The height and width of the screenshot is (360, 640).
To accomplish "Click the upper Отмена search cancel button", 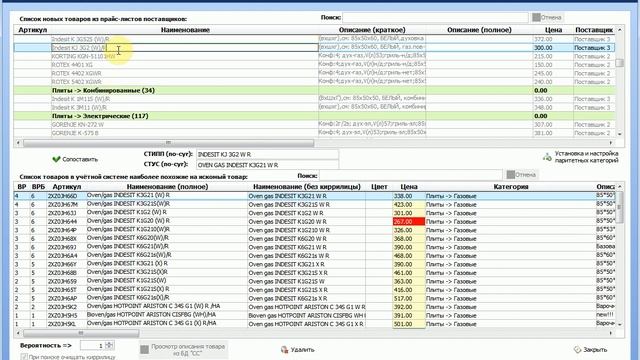I will pos(547,18).
